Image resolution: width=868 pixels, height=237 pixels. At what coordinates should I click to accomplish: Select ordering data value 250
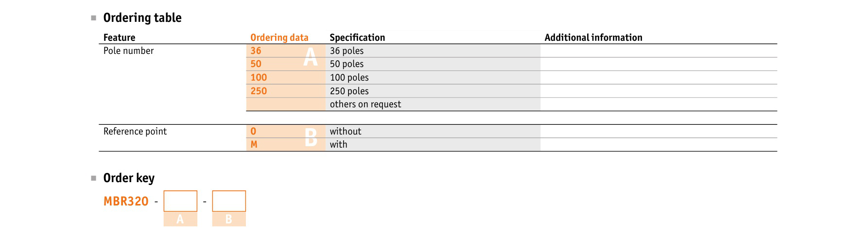(x=259, y=91)
